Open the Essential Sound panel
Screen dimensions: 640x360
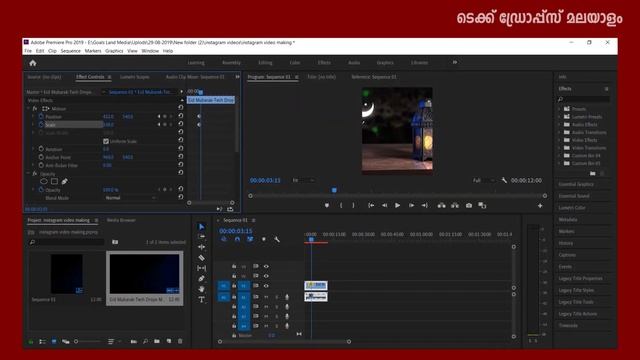573,196
